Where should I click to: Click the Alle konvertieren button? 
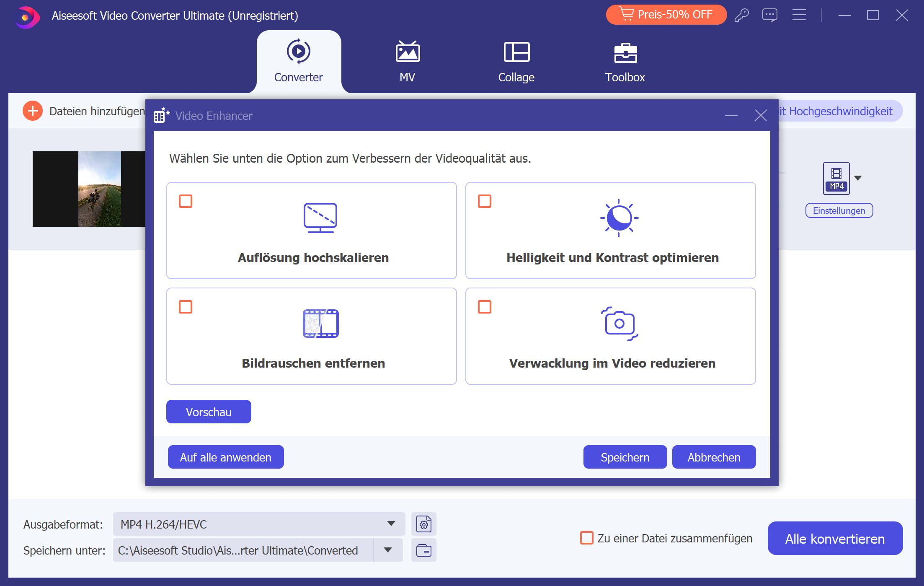tap(835, 538)
